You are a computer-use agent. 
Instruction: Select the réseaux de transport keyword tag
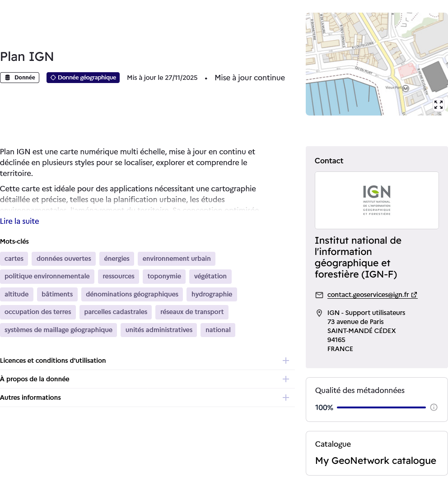coord(191,312)
